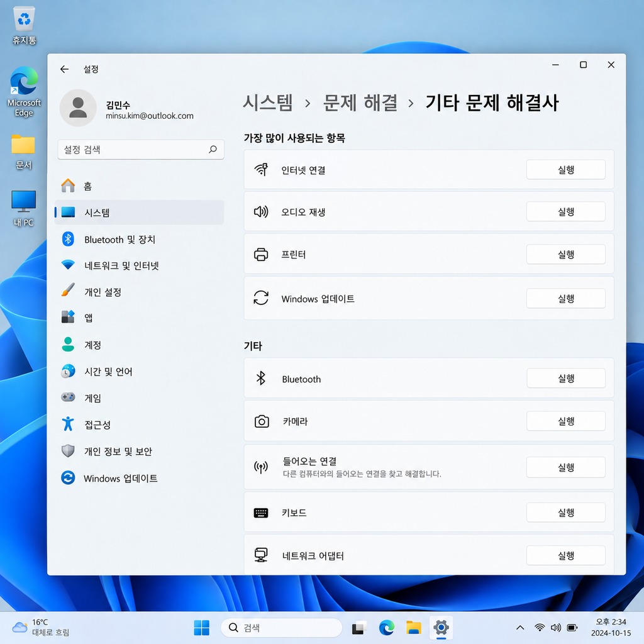This screenshot has height=644, width=644.
Task: Select the 문서 folder on desktop
Action: coord(23,152)
